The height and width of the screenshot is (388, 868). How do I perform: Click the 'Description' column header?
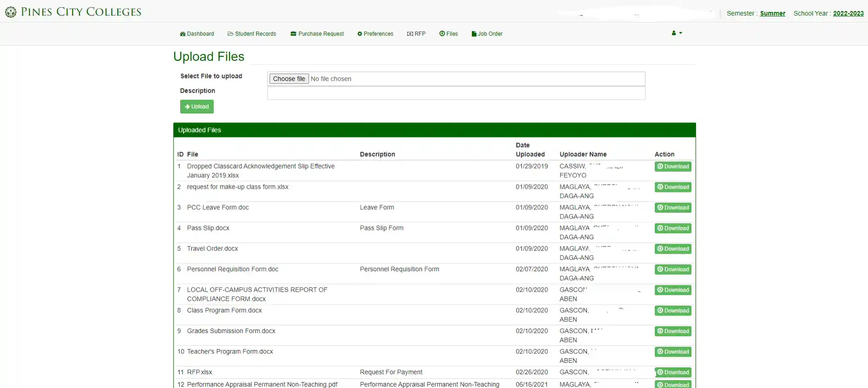click(x=377, y=154)
